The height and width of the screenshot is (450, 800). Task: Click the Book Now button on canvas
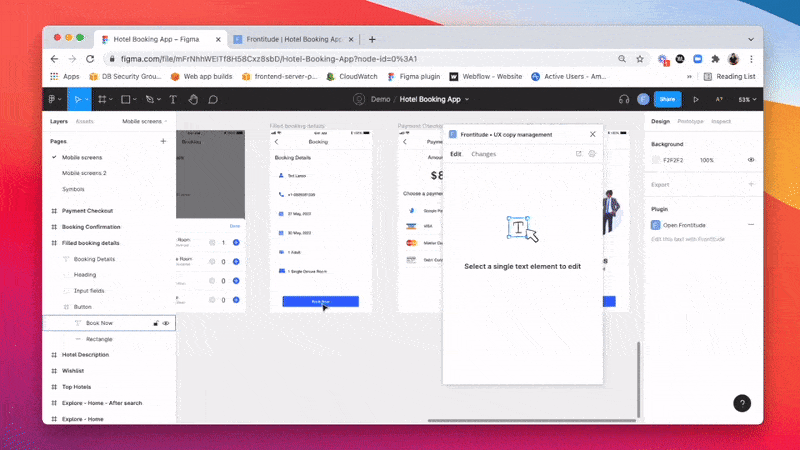tap(320, 302)
